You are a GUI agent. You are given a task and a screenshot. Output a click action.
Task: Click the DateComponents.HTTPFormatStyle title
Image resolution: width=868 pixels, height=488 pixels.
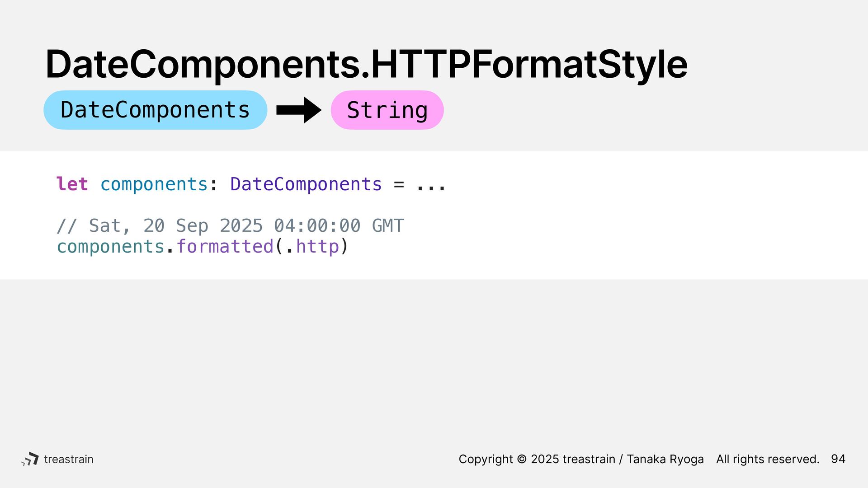(366, 64)
